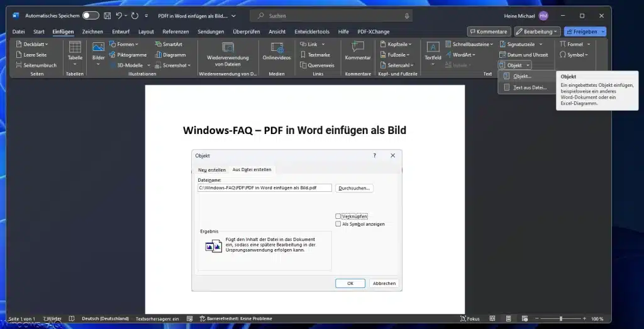
Task: Open the Referenzen tab
Action: coord(176,31)
